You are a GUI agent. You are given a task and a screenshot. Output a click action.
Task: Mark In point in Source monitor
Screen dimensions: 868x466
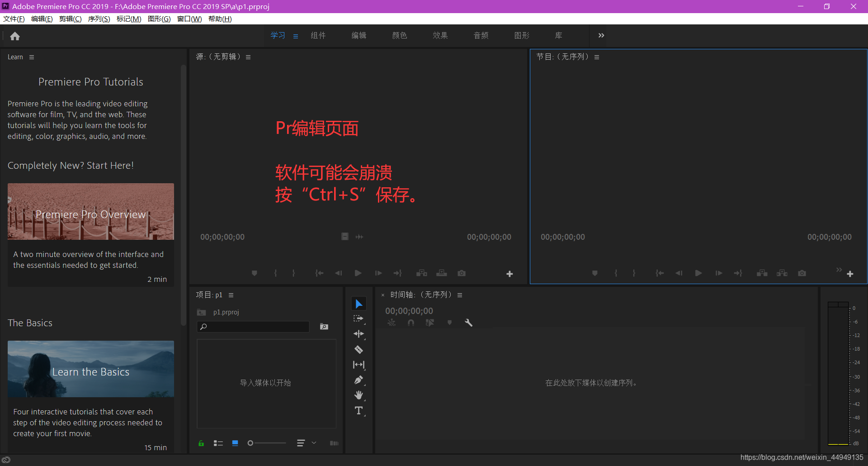275,273
